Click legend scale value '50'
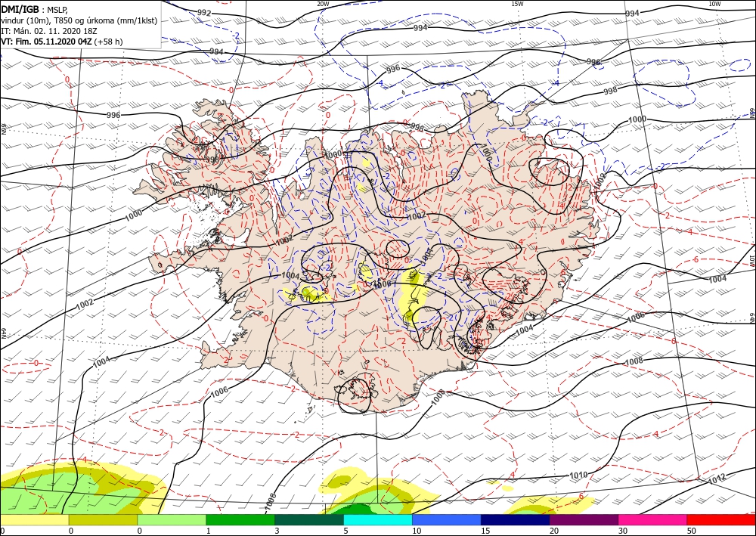This screenshot has width=756, height=536. (692, 531)
